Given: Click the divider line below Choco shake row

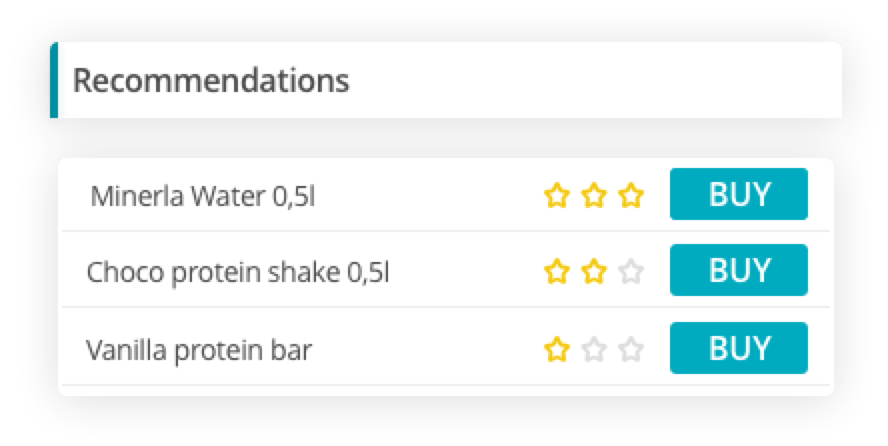Looking at the screenshot, I should [445, 308].
